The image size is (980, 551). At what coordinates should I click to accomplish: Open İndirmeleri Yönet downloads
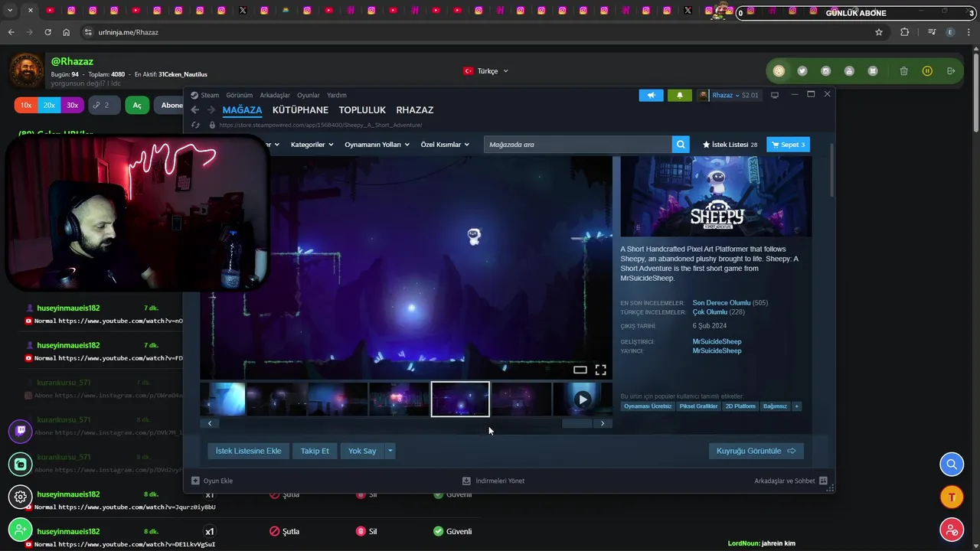coord(493,481)
